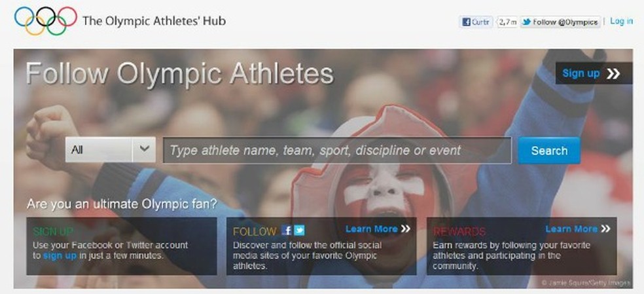Image resolution: width=644 pixels, height=294 pixels.
Task: Expand the dropdown chevron arrow beside All
Action: click(x=144, y=150)
